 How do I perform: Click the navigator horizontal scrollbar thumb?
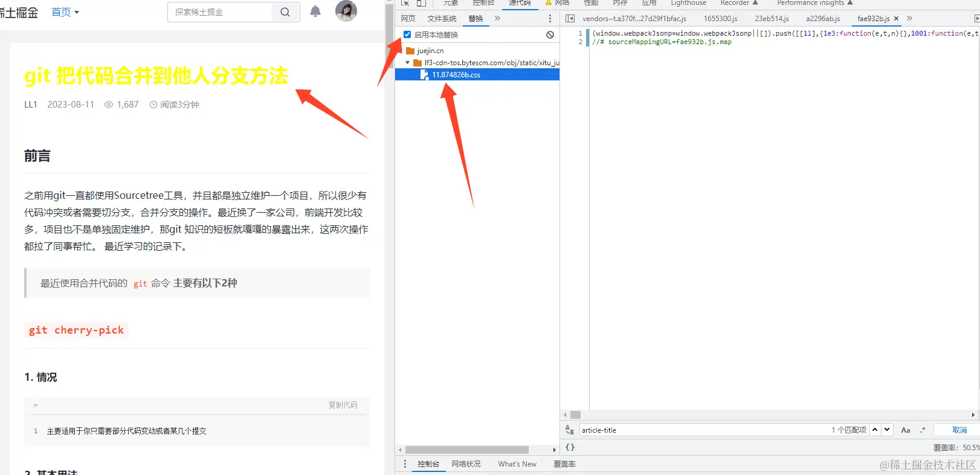click(x=467, y=450)
